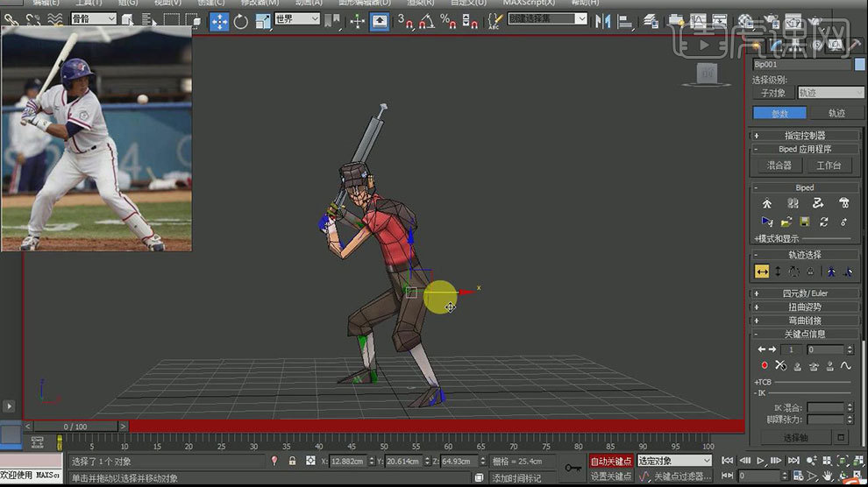
Task: Enable Biped Footstep Mode icon
Action: [x=793, y=203]
